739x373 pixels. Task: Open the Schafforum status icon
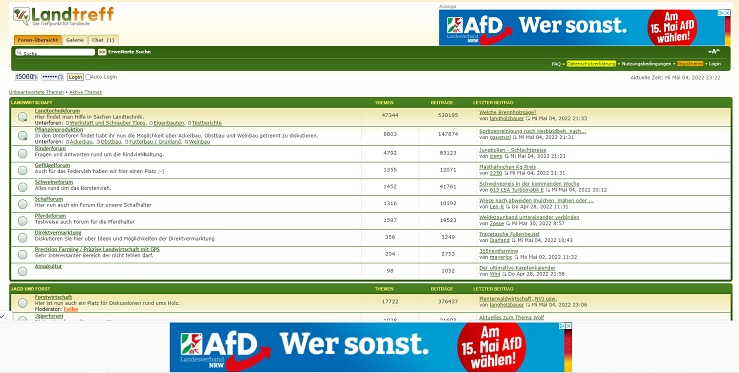pos(23,204)
